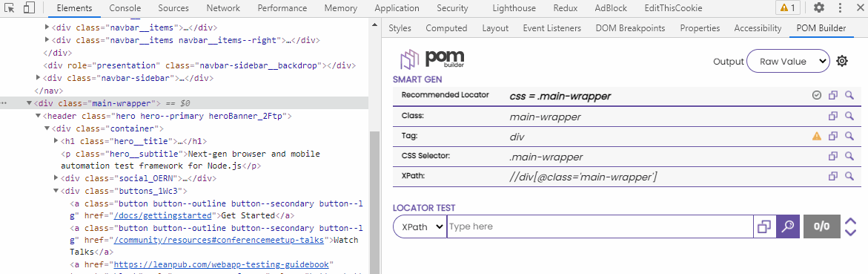868x274 pixels.
Task: Open the Output Raw Value dropdown
Action: click(788, 62)
